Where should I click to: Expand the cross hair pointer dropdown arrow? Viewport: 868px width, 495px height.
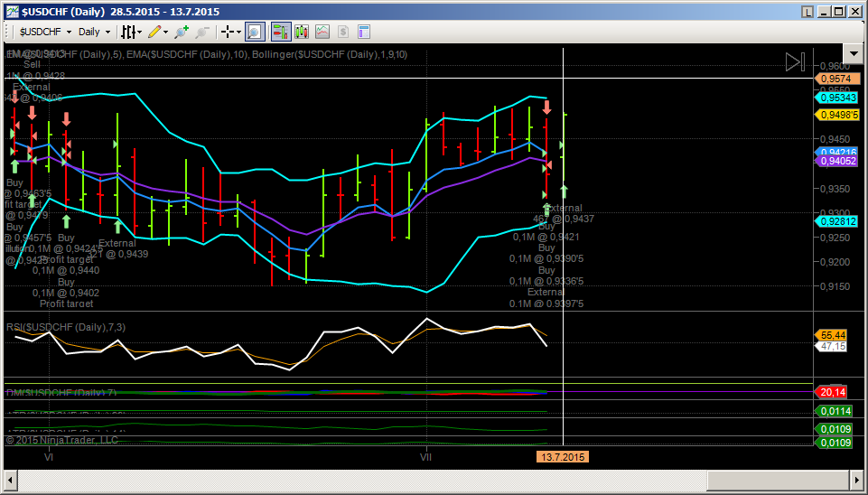pyautogui.click(x=238, y=33)
